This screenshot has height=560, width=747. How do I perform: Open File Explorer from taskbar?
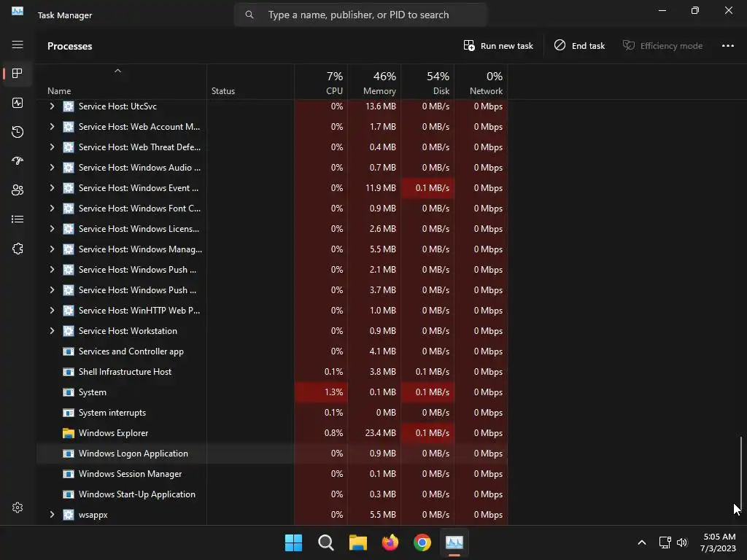click(357, 542)
